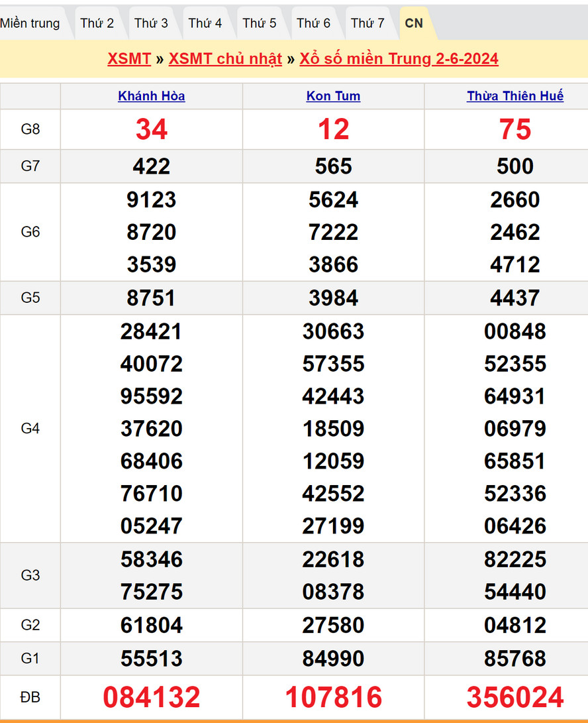This screenshot has height=723, width=588.
Task: Select the Thứ 7 tab
Action: [x=367, y=23]
